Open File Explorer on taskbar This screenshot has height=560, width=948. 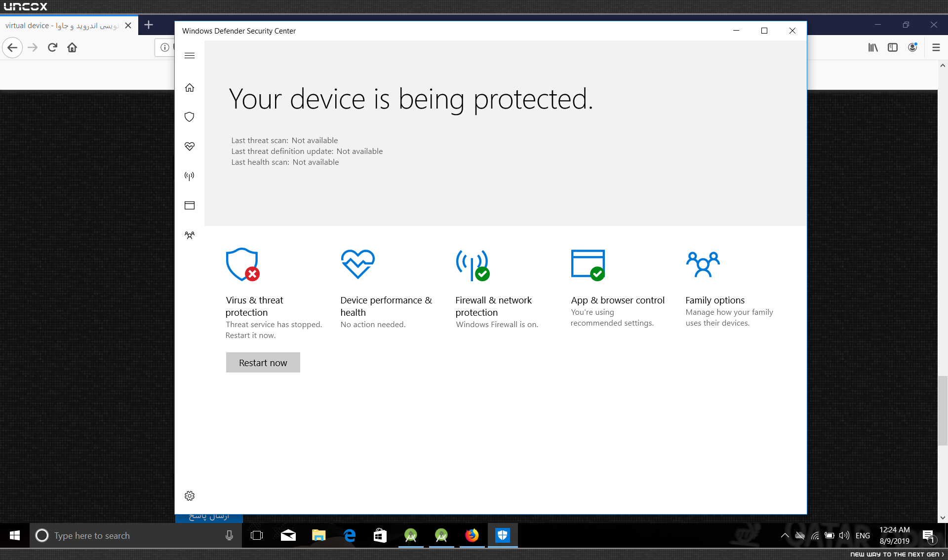coord(319,535)
